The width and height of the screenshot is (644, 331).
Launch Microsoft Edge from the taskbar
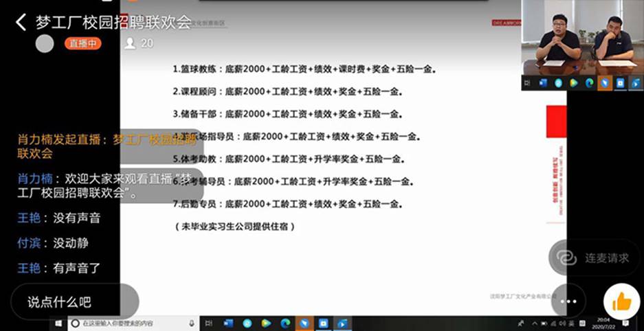285,323
